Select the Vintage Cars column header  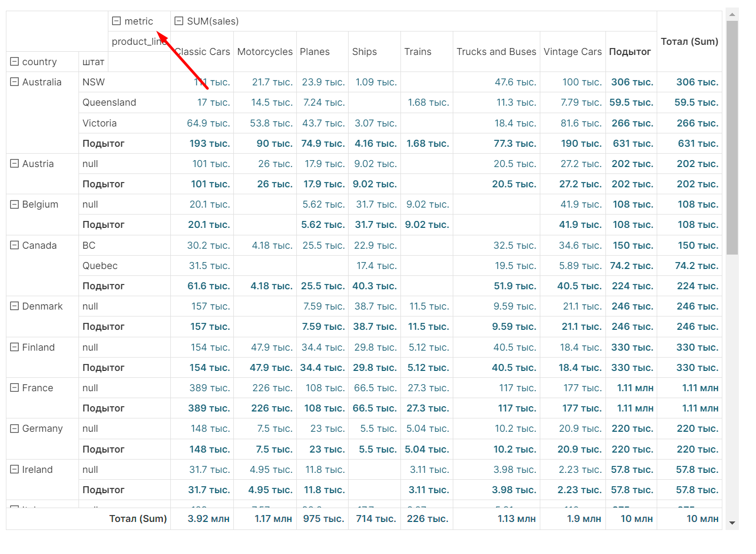[x=572, y=52]
